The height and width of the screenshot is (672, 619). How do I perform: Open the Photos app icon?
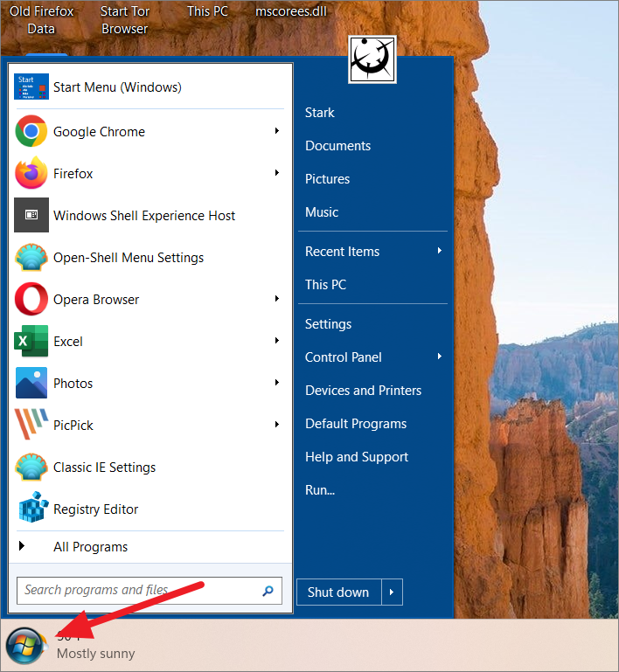(x=31, y=384)
